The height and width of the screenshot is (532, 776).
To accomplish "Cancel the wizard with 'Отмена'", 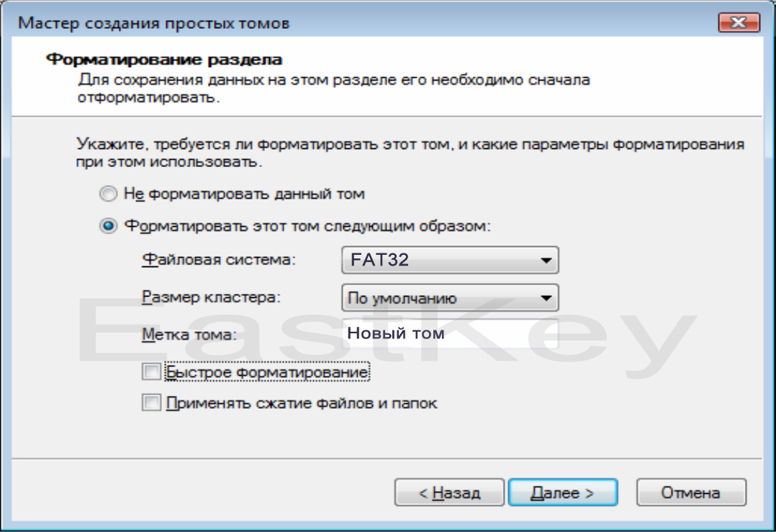I will click(691, 492).
